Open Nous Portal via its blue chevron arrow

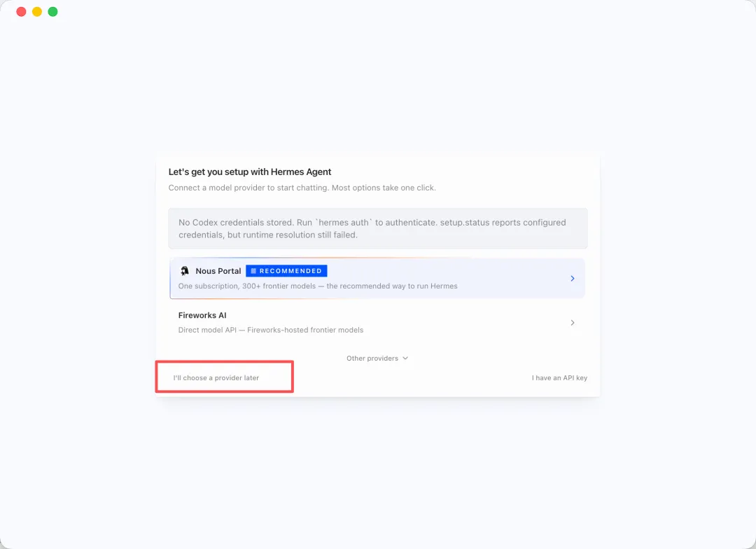click(x=573, y=279)
